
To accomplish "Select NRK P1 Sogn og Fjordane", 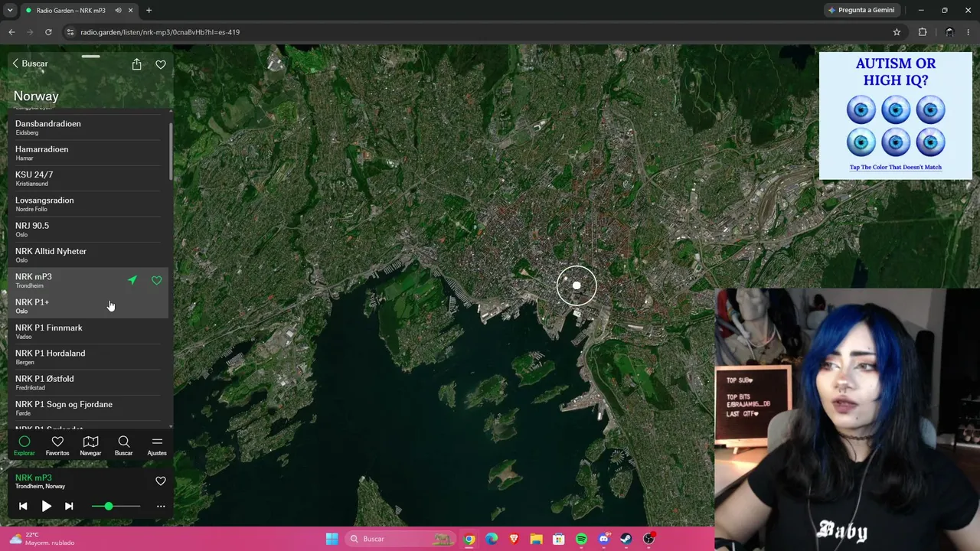I will coord(88,409).
